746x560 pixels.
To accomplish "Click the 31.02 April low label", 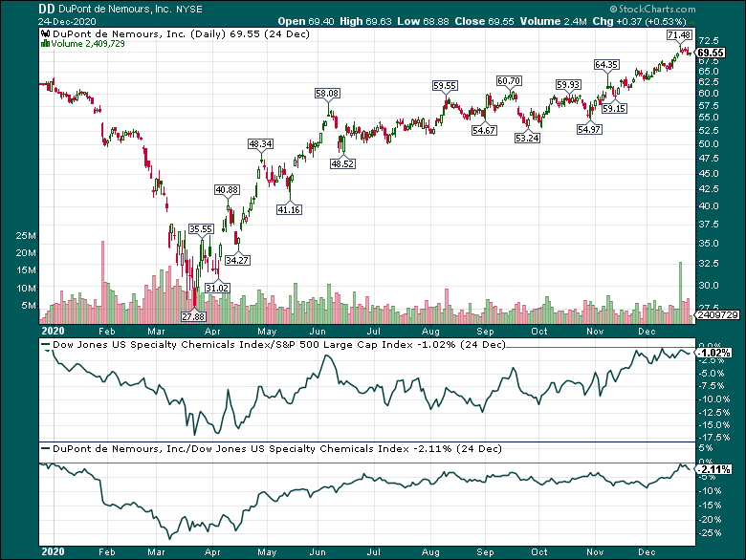I will tap(217, 288).
